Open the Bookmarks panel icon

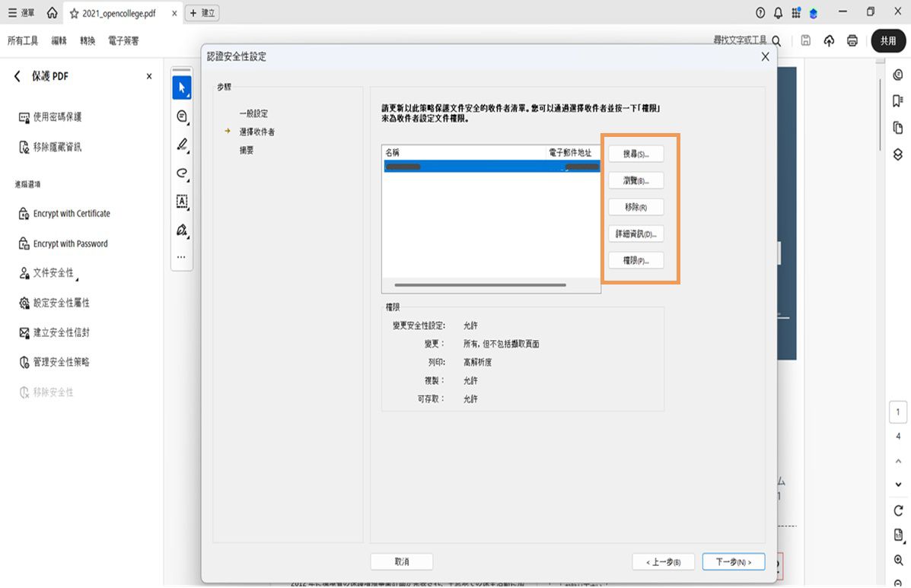point(897,100)
